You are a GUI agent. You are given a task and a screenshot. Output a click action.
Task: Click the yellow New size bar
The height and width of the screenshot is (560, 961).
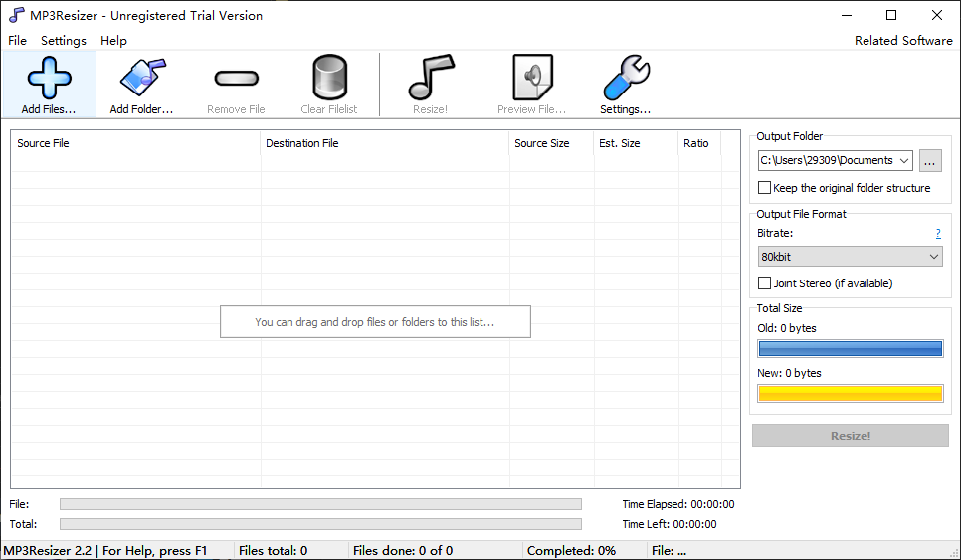[x=850, y=393]
